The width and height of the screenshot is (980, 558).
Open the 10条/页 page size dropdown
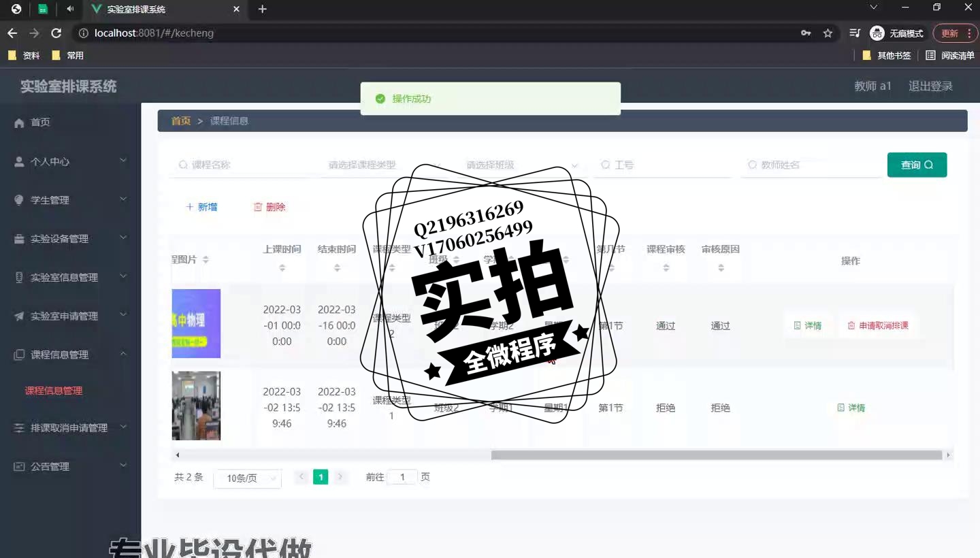point(247,478)
